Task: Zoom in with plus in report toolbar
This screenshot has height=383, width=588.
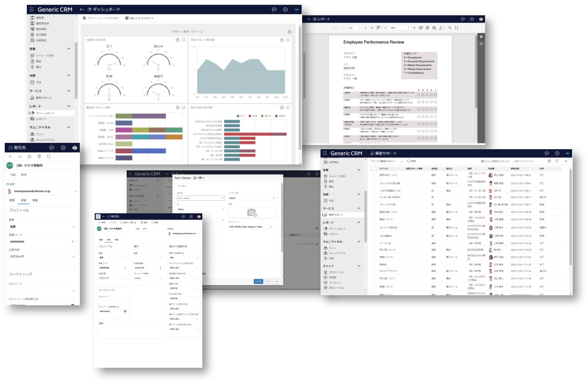Action: click(415, 28)
